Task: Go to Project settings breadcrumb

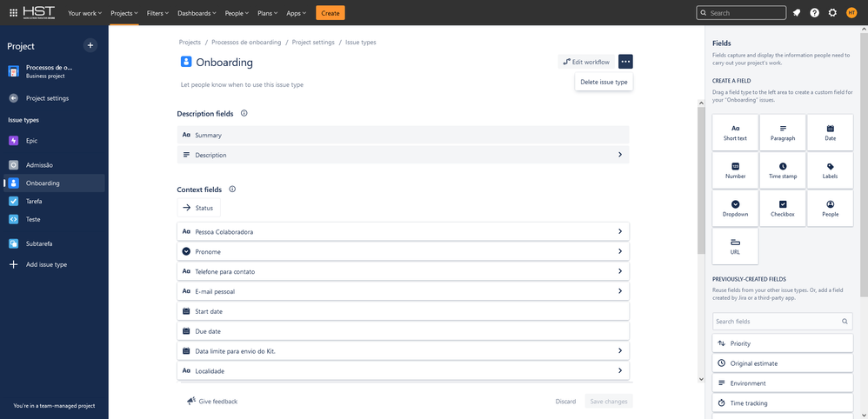Action: click(x=313, y=42)
